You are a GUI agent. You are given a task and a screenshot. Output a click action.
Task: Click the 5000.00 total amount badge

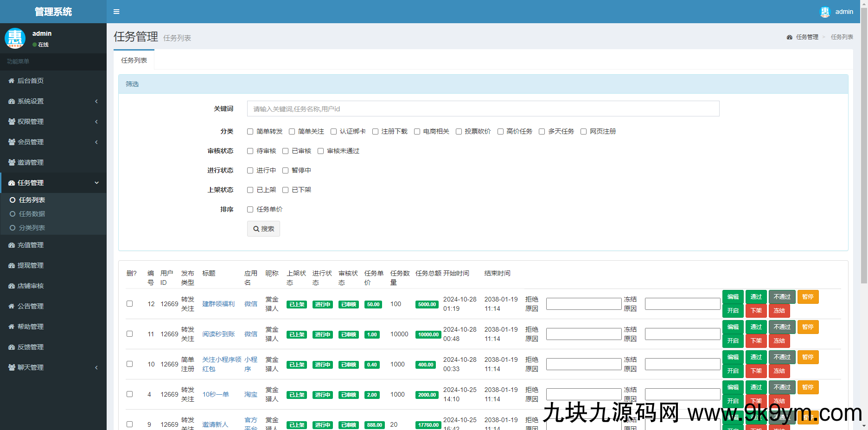[x=427, y=304]
